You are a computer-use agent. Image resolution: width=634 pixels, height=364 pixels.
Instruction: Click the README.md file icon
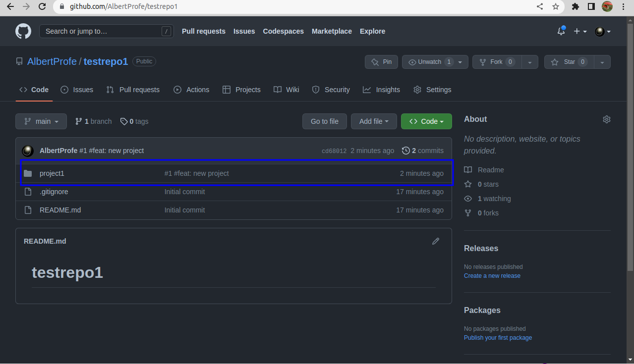pos(28,210)
